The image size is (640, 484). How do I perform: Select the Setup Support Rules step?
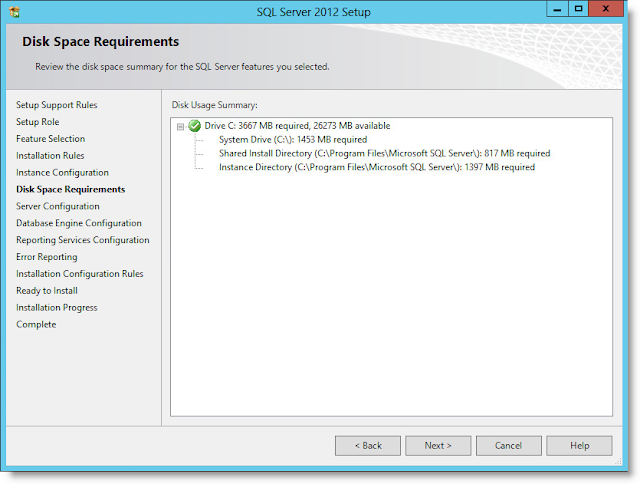click(57, 105)
